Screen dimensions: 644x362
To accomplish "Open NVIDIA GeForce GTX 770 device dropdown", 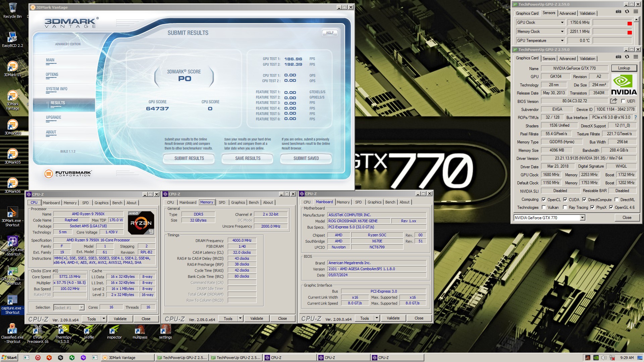I will tap(583, 218).
